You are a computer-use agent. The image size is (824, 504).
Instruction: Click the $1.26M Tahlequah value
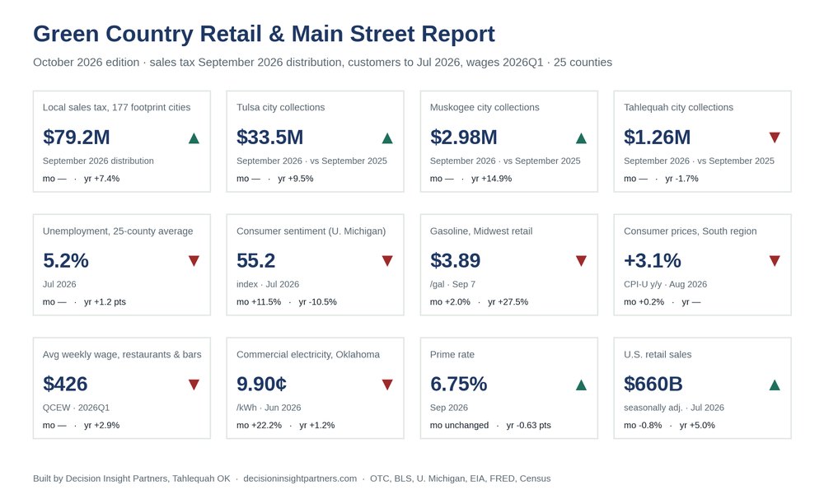(x=657, y=137)
